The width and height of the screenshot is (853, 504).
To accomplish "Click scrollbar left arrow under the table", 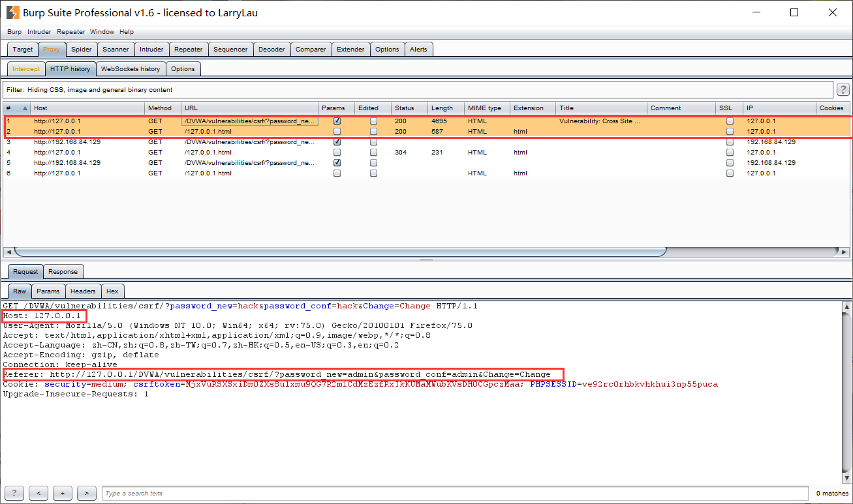I will click(x=8, y=252).
